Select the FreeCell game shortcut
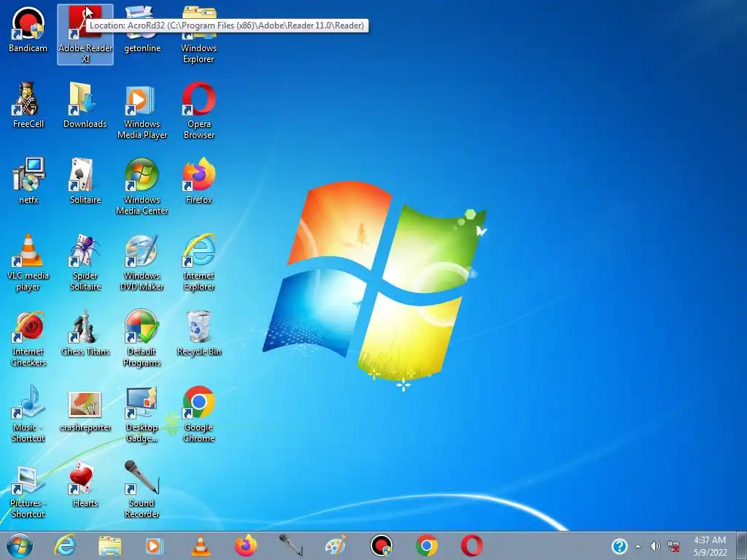Screen dimensions: 747x560 click(28, 105)
